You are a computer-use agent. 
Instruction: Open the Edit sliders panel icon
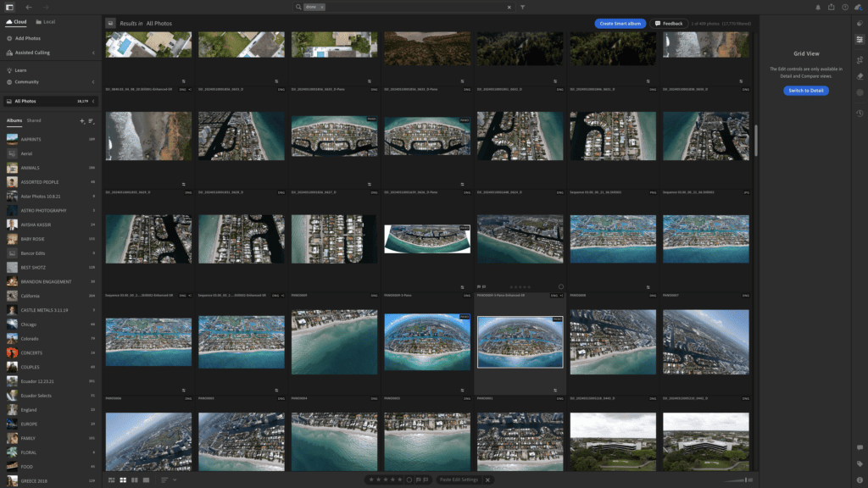tap(860, 39)
